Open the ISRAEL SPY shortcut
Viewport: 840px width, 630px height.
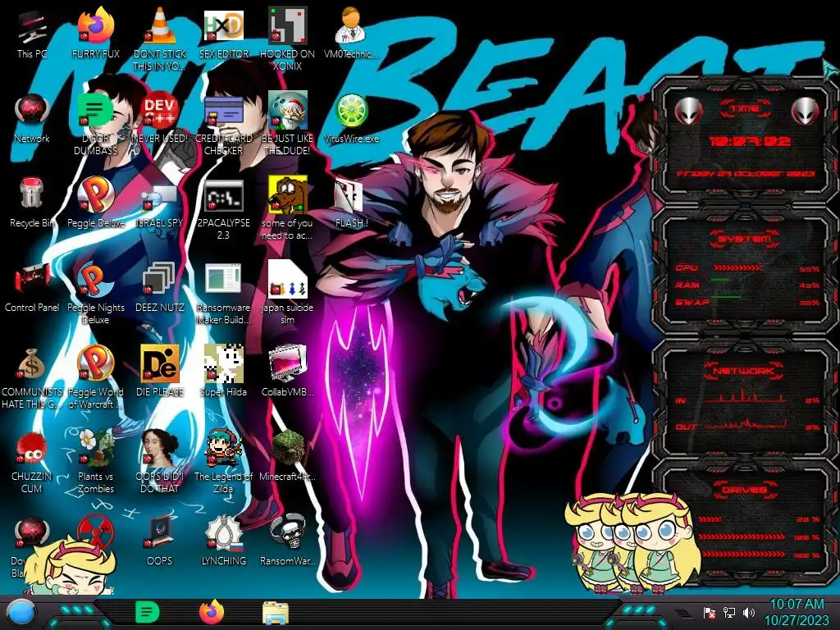160,197
